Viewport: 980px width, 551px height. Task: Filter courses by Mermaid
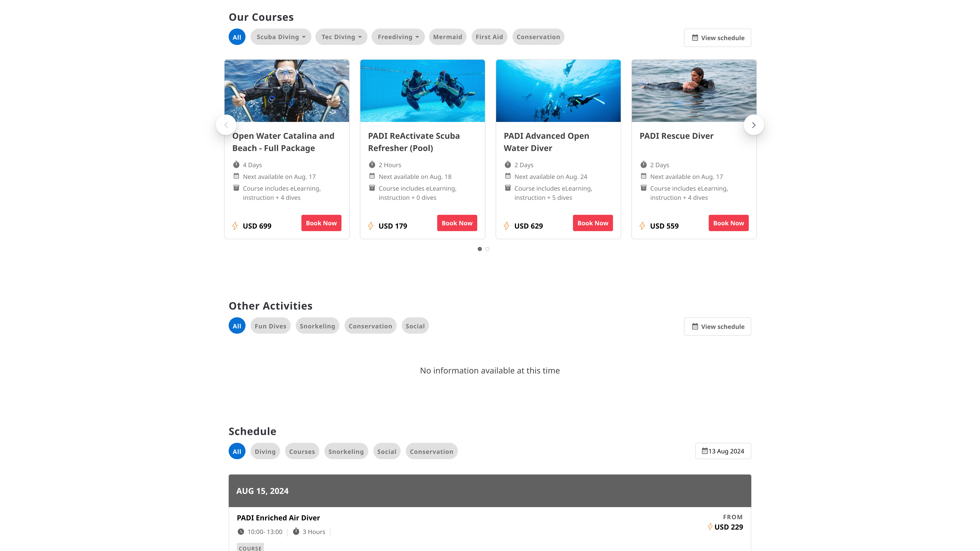447,37
